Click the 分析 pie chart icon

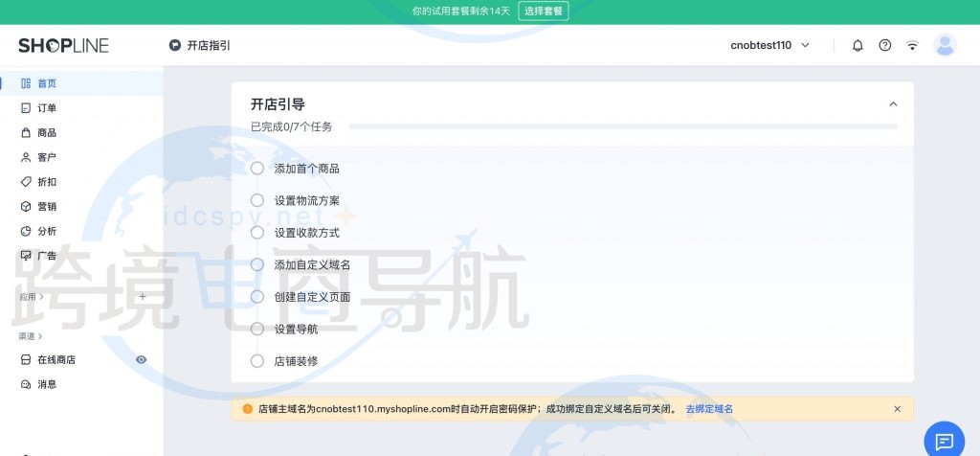26,232
